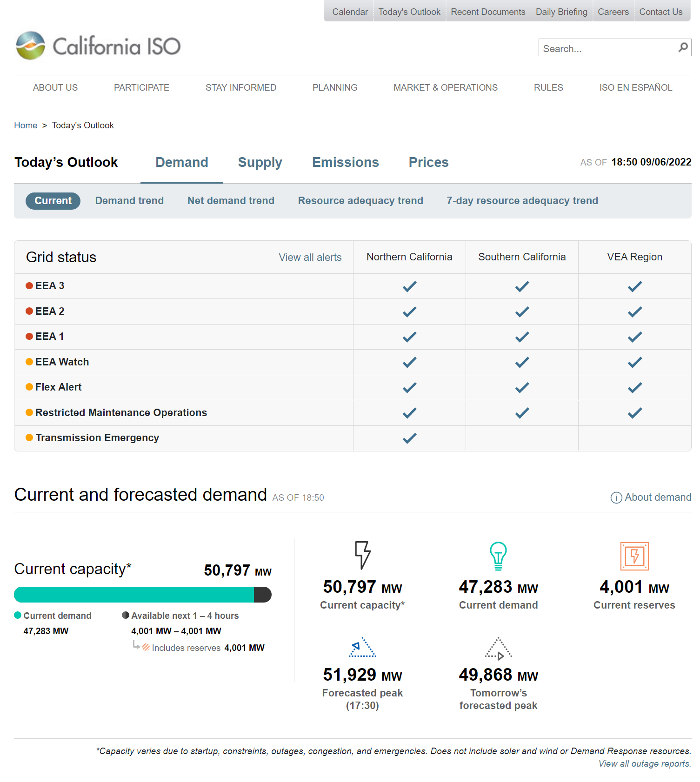The height and width of the screenshot is (782, 700).
Task: Click the Restricted Maintenance Operations row label
Action: click(121, 412)
